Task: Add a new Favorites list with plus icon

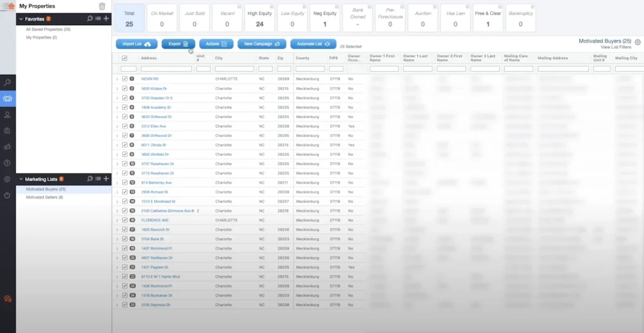Action: click(106, 18)
